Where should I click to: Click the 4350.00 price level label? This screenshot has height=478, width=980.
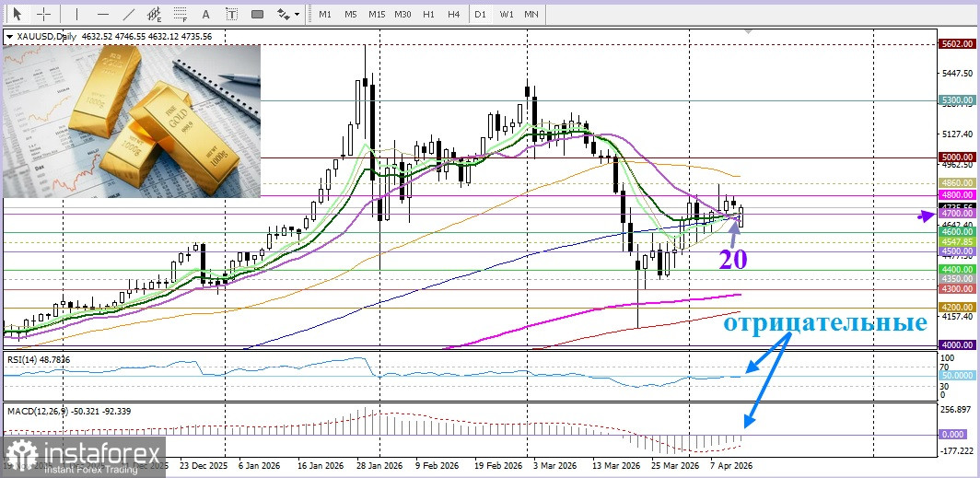click(957, 279)
